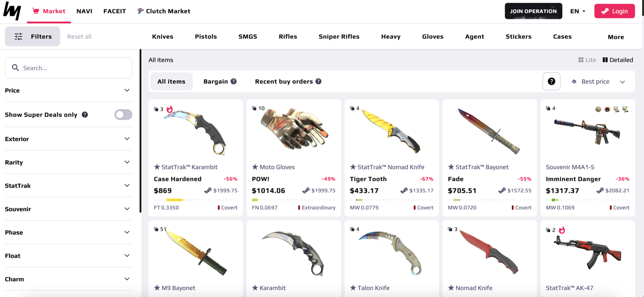Click the site logo in top-left corner
644x297 pixels.
coord(12,11)
